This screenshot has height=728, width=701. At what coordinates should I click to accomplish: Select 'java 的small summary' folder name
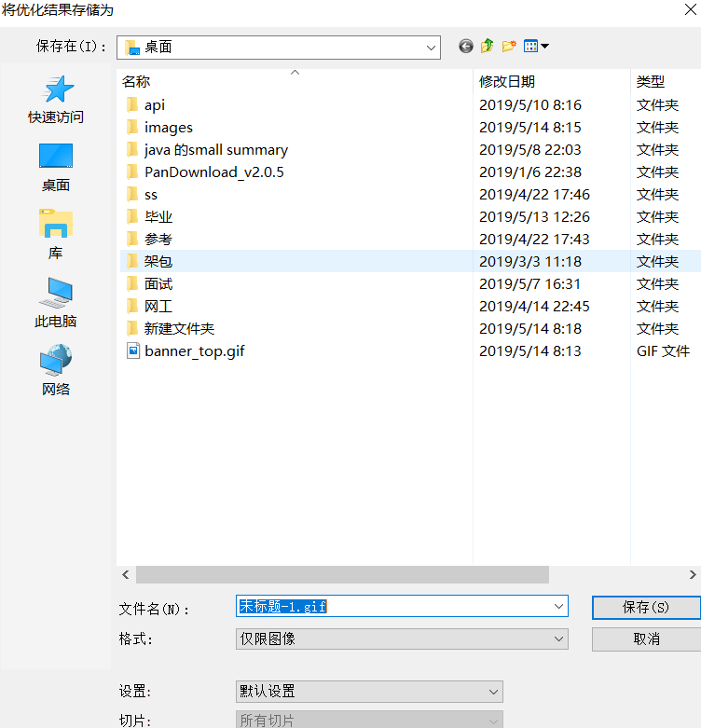216,150
